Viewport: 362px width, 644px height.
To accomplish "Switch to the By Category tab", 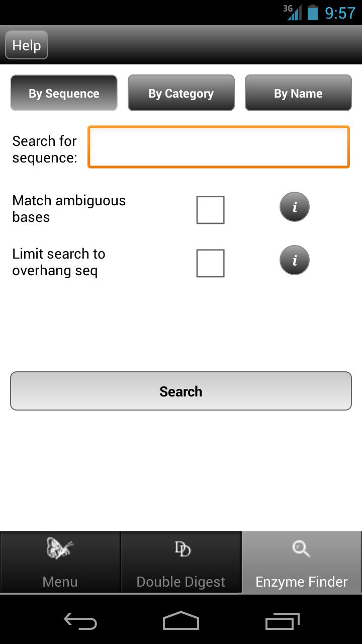I will (181, 93).
